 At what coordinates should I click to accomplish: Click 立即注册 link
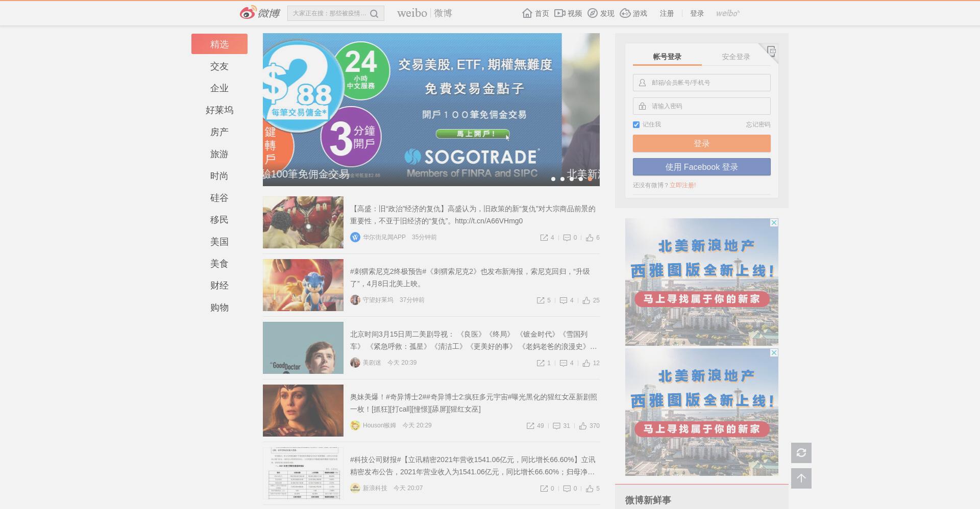[682, 185]
